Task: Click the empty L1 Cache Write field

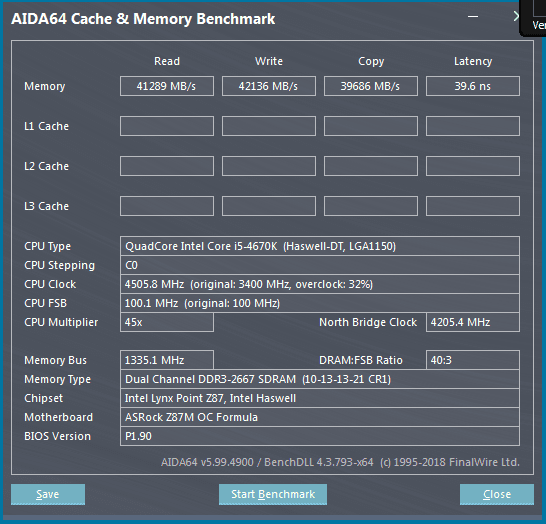Action: (269, 126)
